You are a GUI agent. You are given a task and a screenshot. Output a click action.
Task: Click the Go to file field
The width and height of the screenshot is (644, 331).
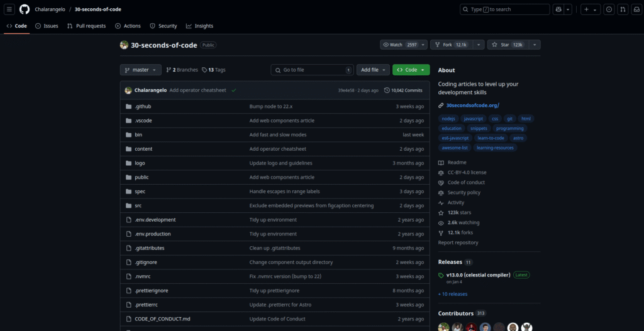pyautogui.click(x=312, y=70)
